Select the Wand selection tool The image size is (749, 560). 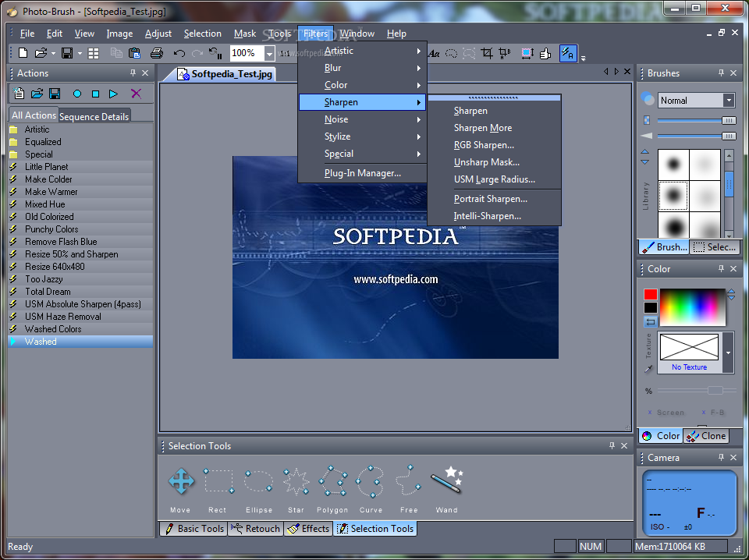point(447,482)
